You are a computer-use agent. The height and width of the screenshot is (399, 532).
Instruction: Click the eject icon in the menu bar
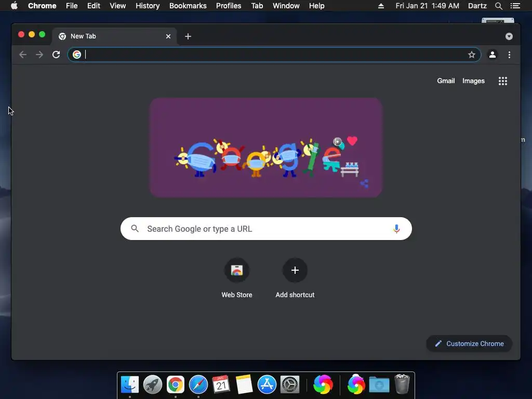[381, 6]
